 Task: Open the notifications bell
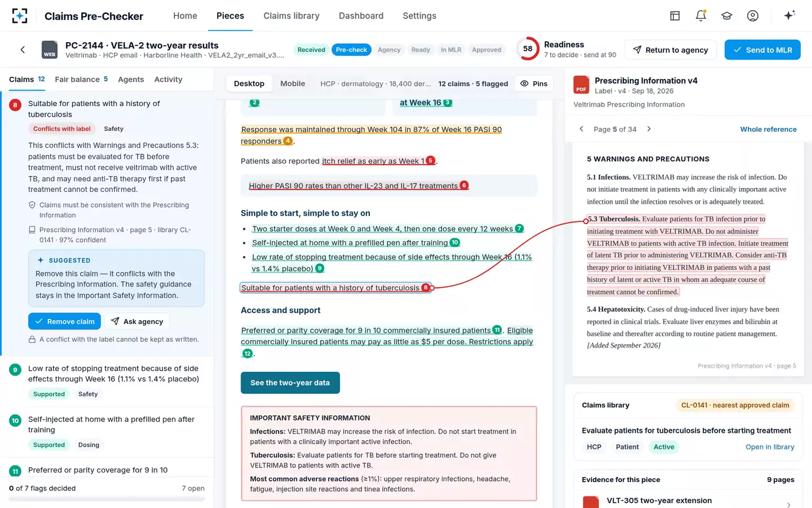coord(701,16)
